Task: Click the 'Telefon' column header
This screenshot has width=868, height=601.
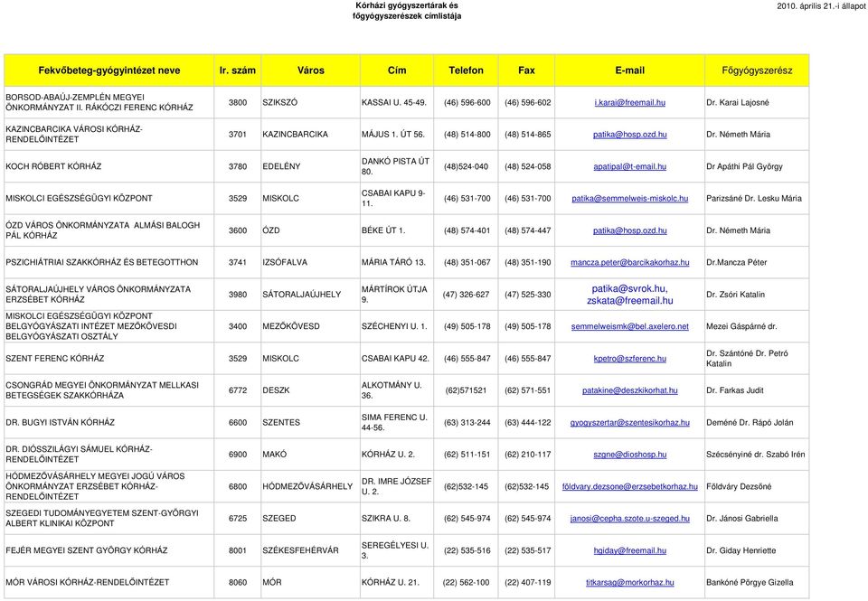Action: click(467, 70)
